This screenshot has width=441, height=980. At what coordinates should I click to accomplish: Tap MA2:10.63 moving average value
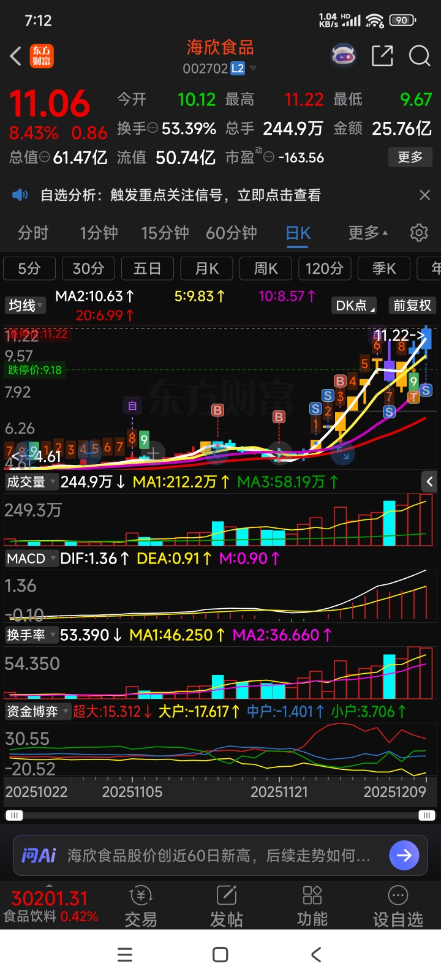point(94,296)
